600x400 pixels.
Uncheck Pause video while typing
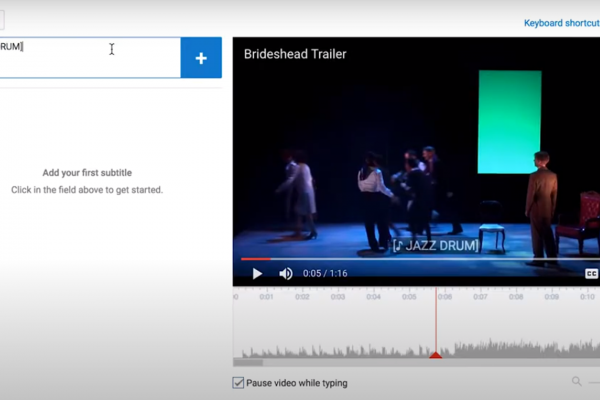238,383
